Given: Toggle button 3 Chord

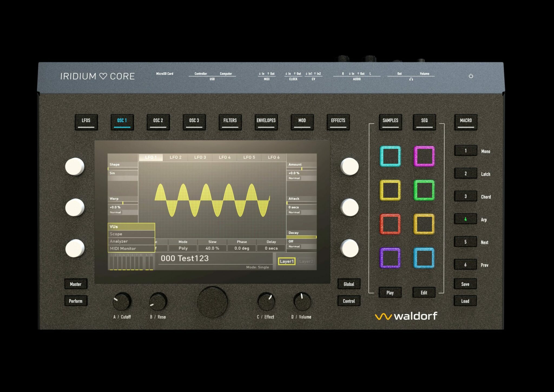Looking at the screenshot, I should coord(466,196).
